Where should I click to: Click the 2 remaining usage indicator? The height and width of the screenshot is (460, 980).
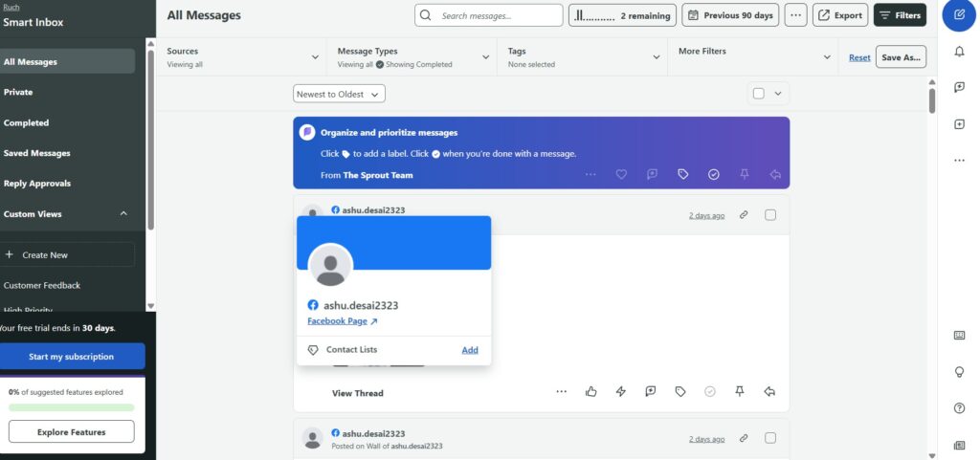[x=622, y=15]
